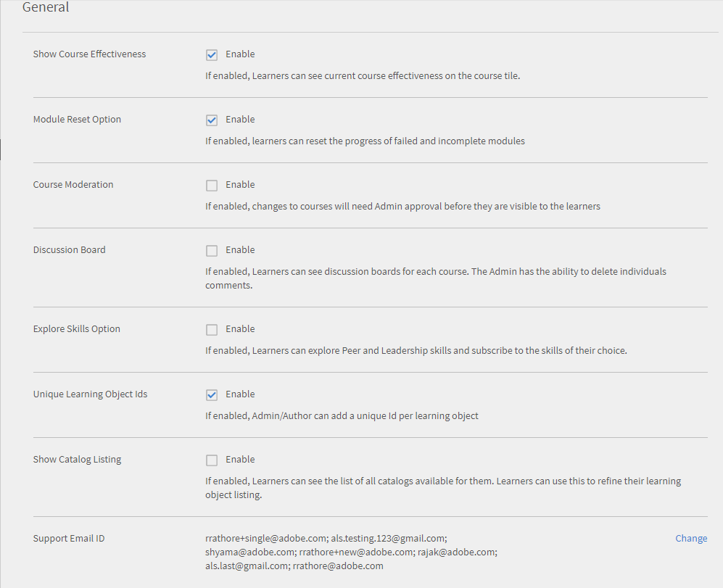Tick the Discussion Board enable checkbox

coord(212,250)
